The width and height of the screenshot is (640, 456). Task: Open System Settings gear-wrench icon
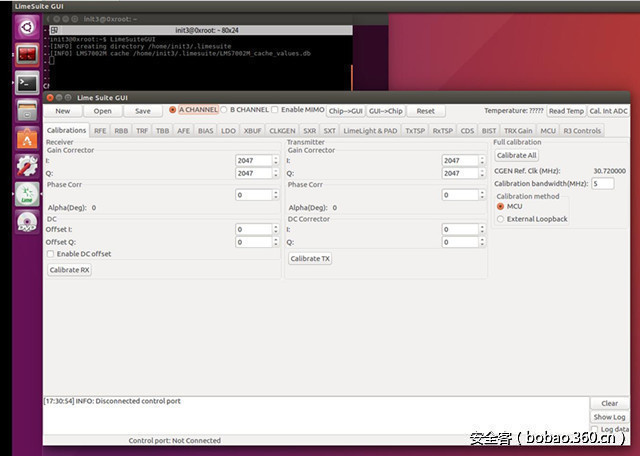[x=26, y=167]
